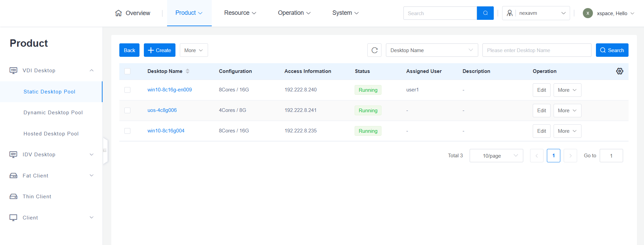Open the Resource menu

coord(240,13)
